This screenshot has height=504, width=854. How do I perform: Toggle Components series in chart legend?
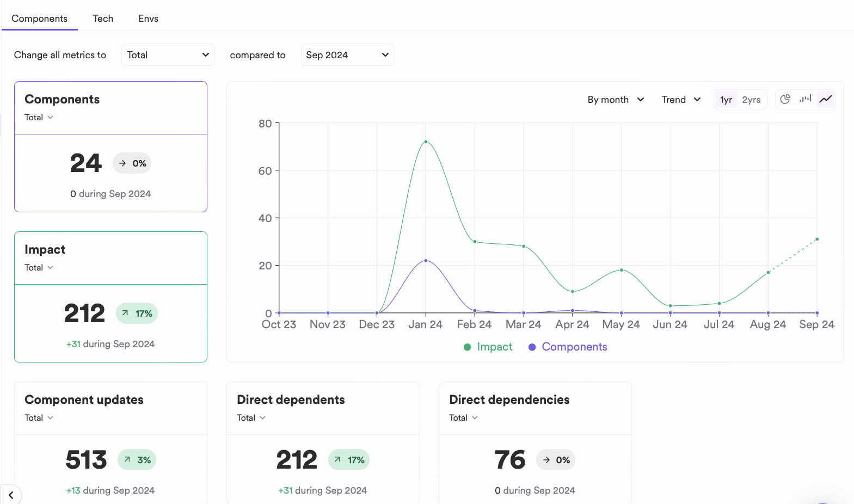[568, 347]
